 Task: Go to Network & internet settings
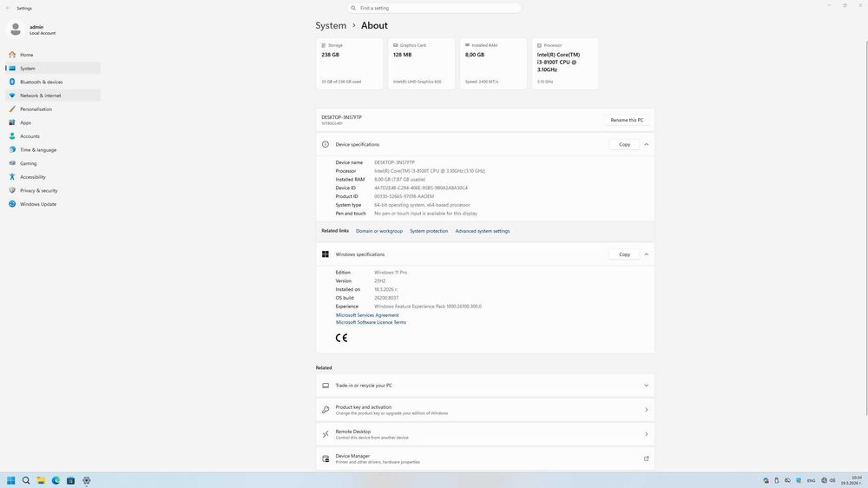53,96
